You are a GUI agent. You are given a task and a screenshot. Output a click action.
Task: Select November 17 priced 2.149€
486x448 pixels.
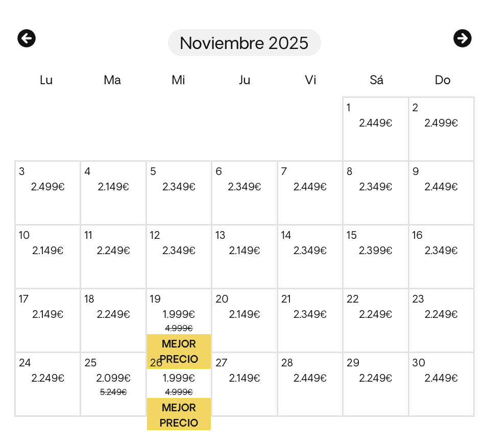tap(47, 320)
